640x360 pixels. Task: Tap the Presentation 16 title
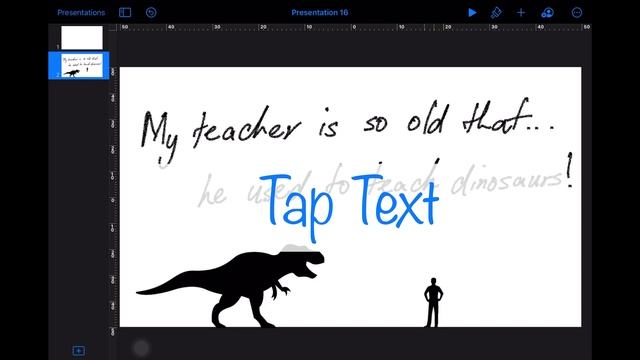(320, 13)
